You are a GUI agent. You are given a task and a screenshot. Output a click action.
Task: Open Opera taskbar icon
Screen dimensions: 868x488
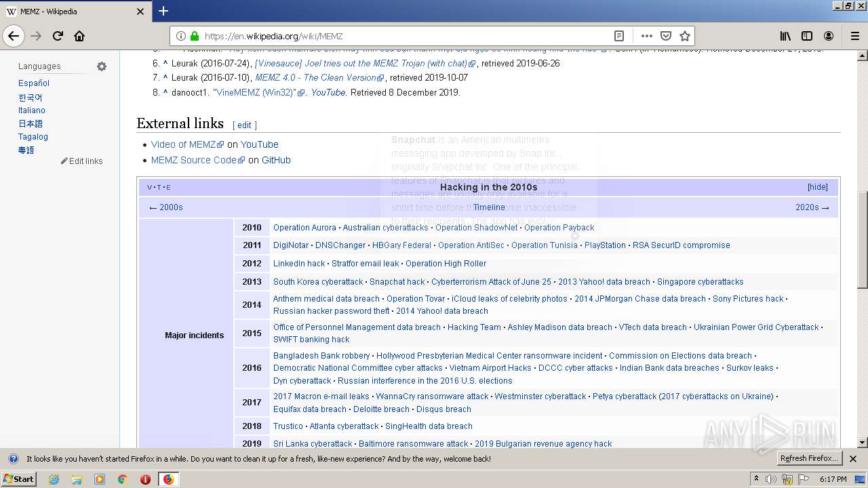click(x=145, y=479)
